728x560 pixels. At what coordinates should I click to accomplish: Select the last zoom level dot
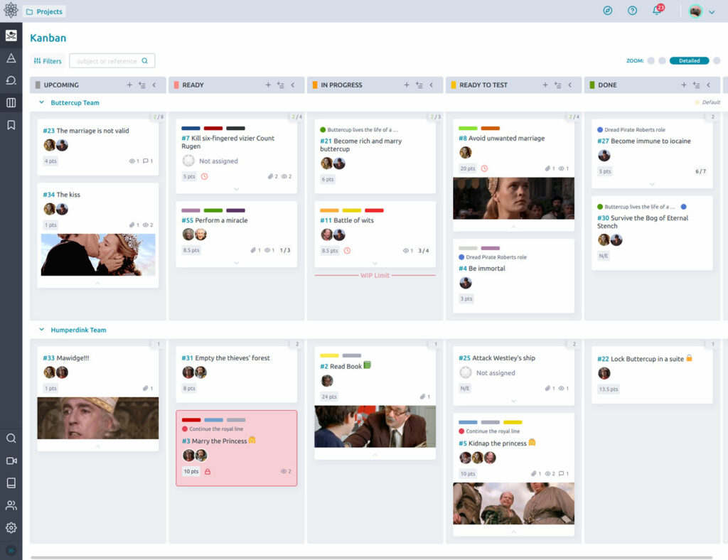(x=717, y=61)
